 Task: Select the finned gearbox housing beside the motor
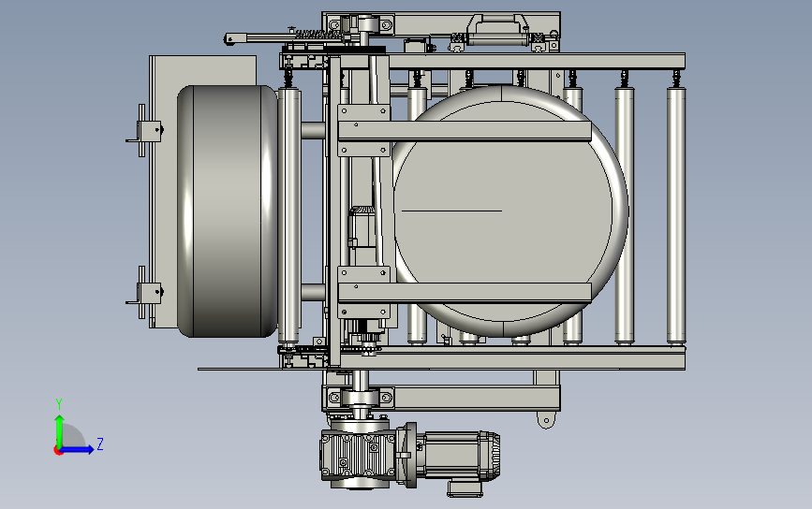click(x=358, y=456)
